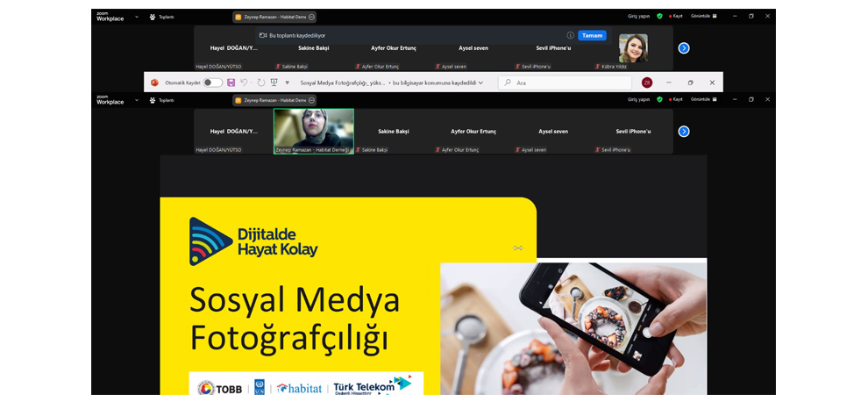868x395 pixels.
Task: Open ZR account avatar
Action: click(646, 83)
